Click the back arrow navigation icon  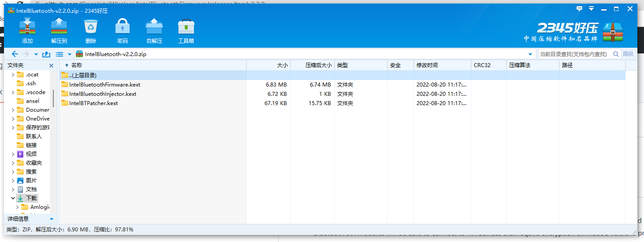(15, 54)
